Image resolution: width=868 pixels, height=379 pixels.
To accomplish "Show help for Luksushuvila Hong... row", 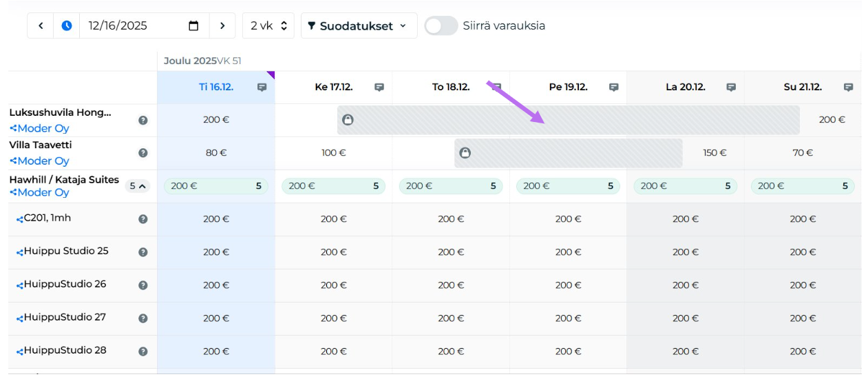I will (143, 120).
